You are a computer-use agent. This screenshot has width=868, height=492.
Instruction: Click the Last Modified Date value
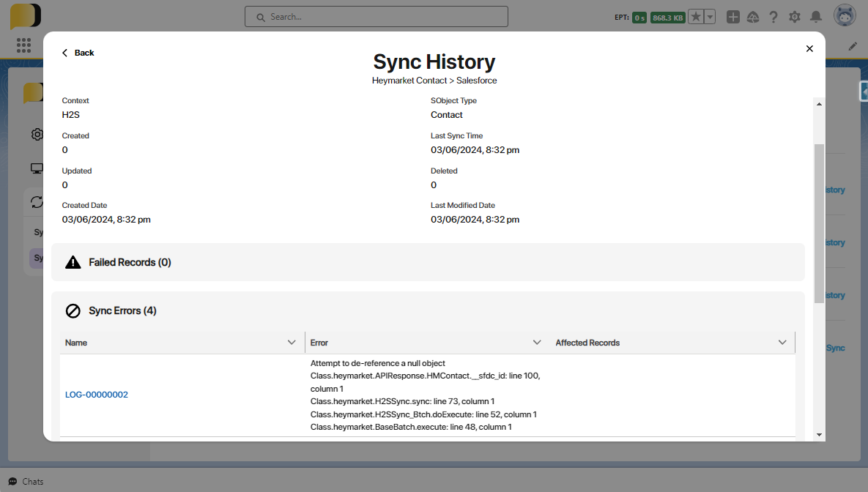click(475, 220)
